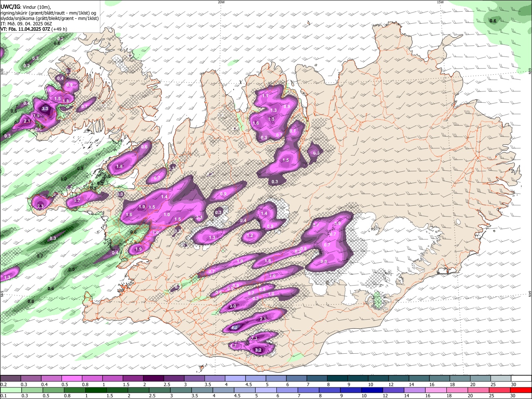Click the '3.2' precipitation value on the map
The height and width of the screenshot is (399, 532).
[258, 350]
